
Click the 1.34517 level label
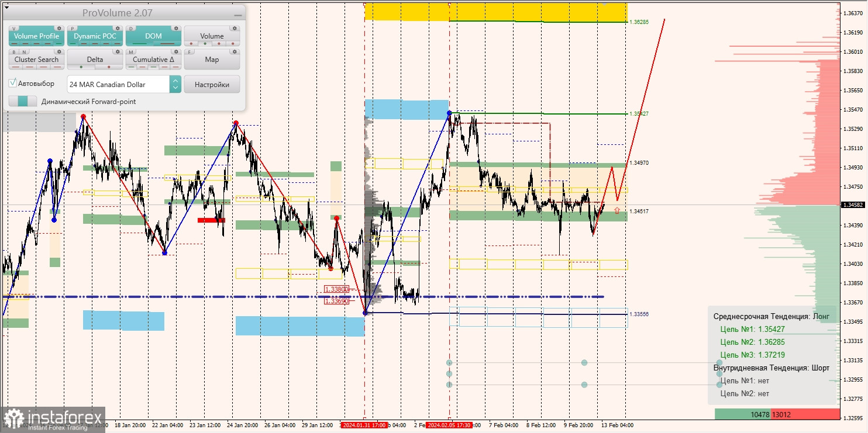point(639,211)
